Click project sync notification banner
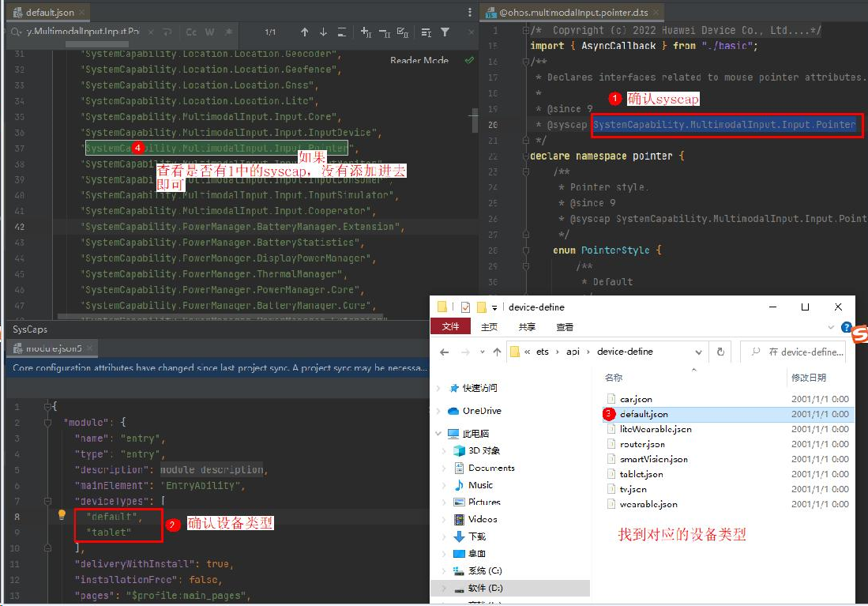Viewport: 868px width, 606px height. (x=217, y=368)
